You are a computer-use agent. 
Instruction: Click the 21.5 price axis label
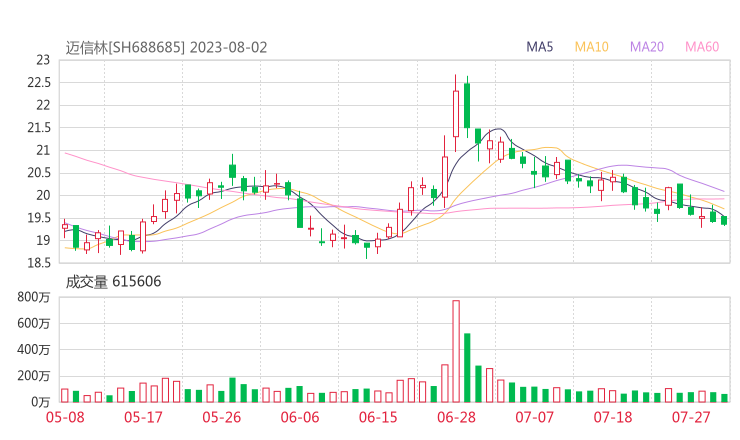39,127
